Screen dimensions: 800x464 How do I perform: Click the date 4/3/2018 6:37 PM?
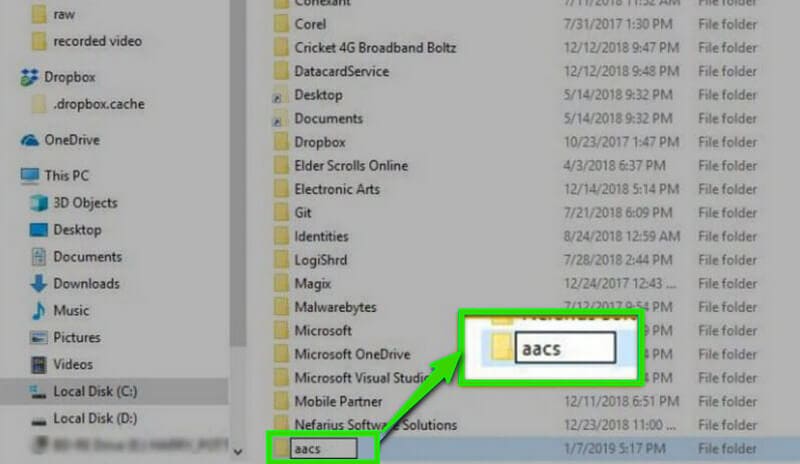pyautogui.click(x=615, y=165)
